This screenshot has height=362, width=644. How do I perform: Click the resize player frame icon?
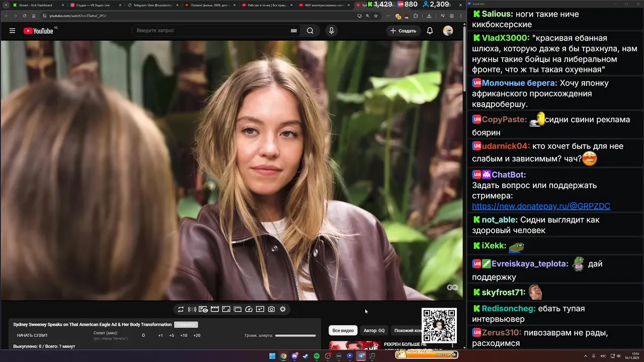click(226, 309)
